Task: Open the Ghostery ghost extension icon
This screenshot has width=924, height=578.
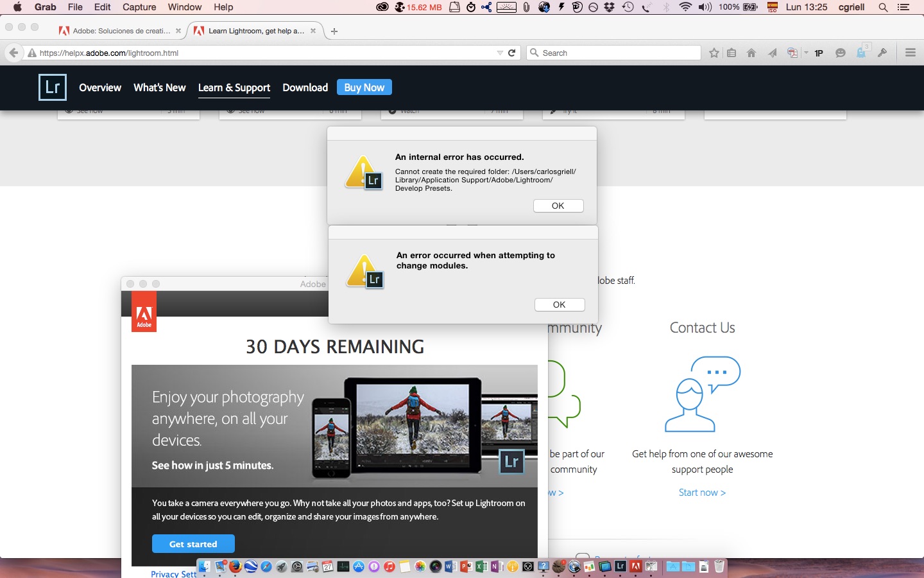Action: coord(862,52)
